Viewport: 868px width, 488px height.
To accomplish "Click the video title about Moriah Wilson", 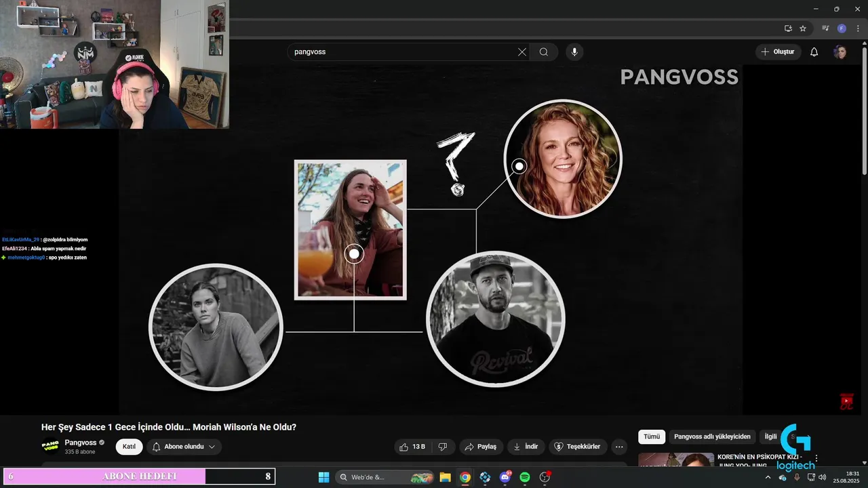I will pos(169,427).
